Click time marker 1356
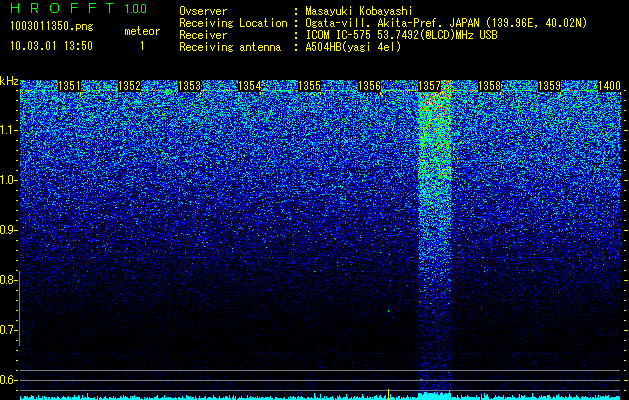The width and height of the screenshot is (629, 400). 369,86
